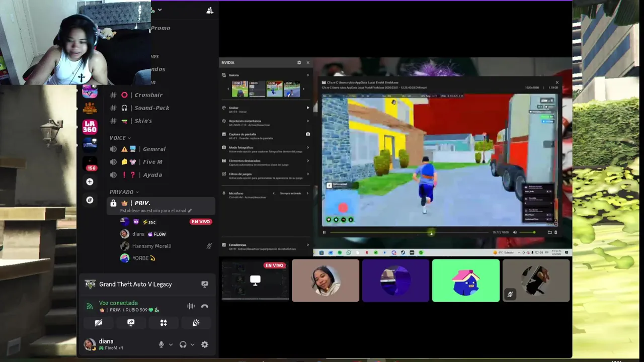Image resolution: width=644 pixels, height=362 pixels.
Task: Open the LR 360 server
Action: pyautogui.click(x=90, y=126)
